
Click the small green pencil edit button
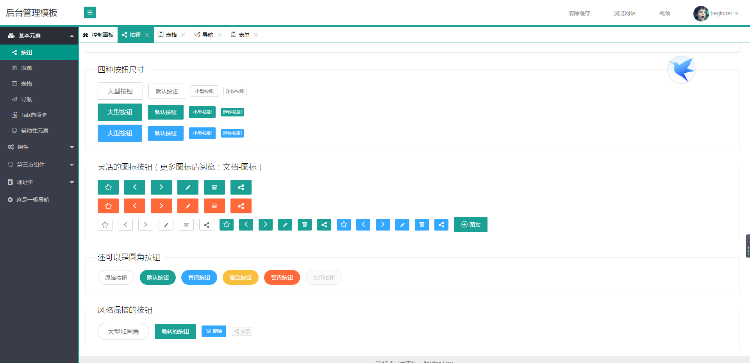[x=285, y=224]
